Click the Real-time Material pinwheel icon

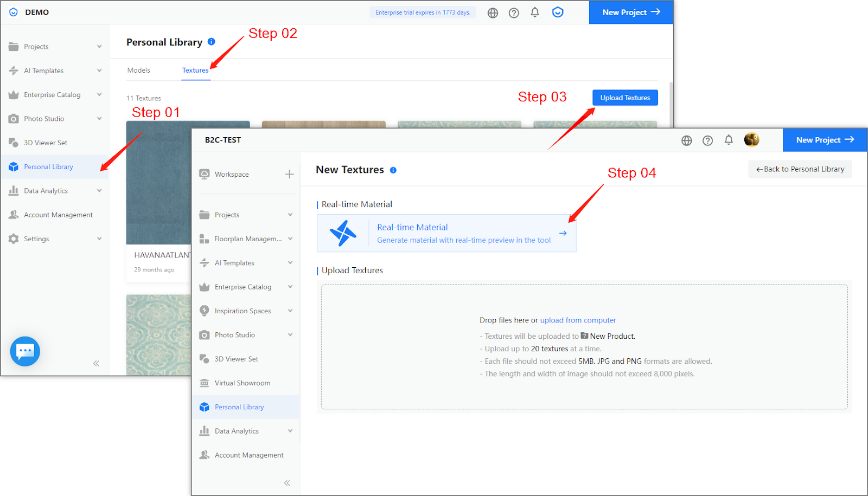click(343, 233)
